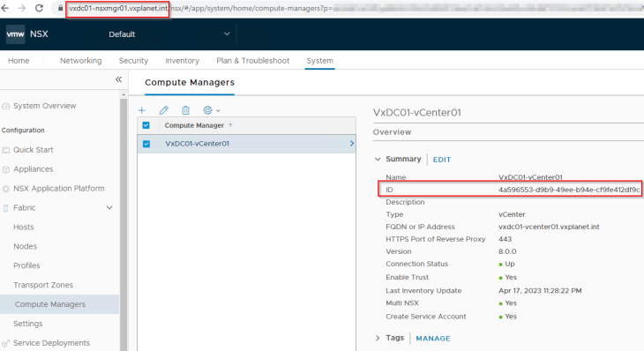Click the VxDC01-vCenter01 row detail arrow
Image resolution: width=644 pixels, height=351 pixels.
click(x=352, y=143)
